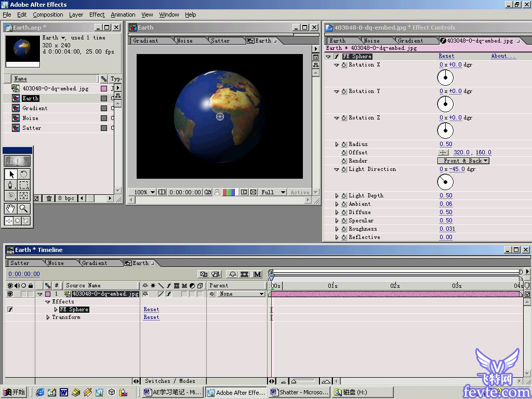Switch to Noise tab in Comp viewer

pos(185,41)
